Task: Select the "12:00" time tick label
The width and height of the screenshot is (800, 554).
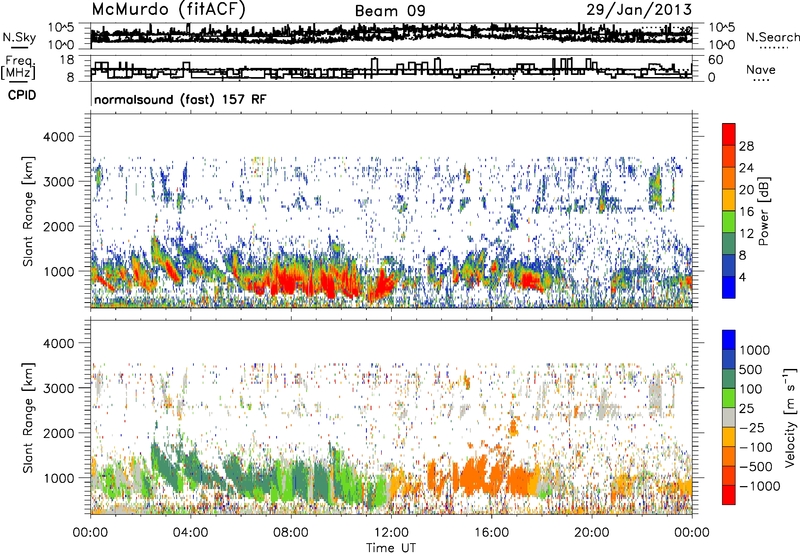Action: tap(391, 533)
